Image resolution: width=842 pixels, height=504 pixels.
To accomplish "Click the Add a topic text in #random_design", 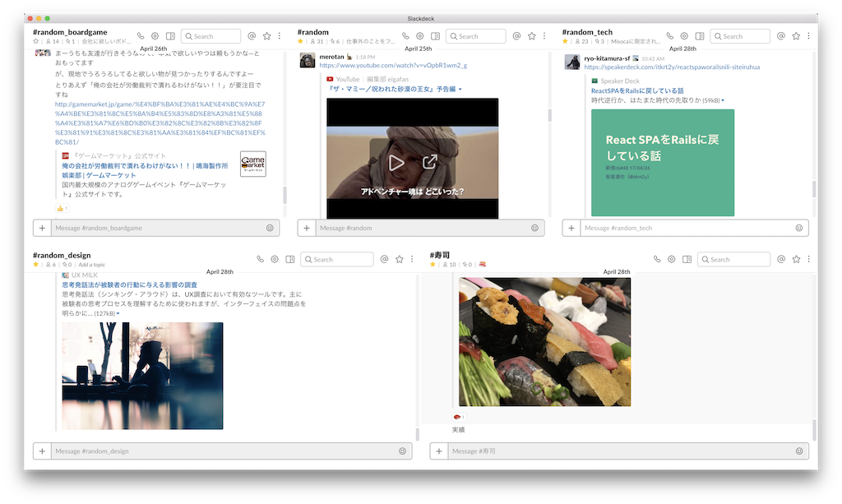I will [x=92, y=265].
